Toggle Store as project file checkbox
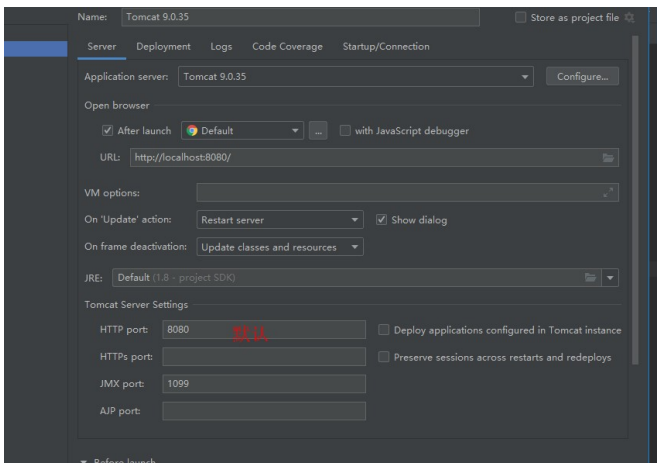666x466 pixels. 520,17
